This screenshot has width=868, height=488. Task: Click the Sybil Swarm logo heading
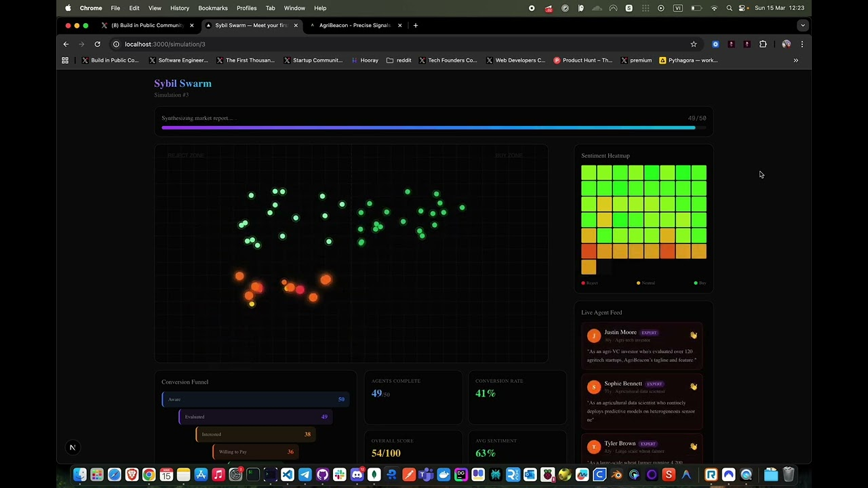183,83
